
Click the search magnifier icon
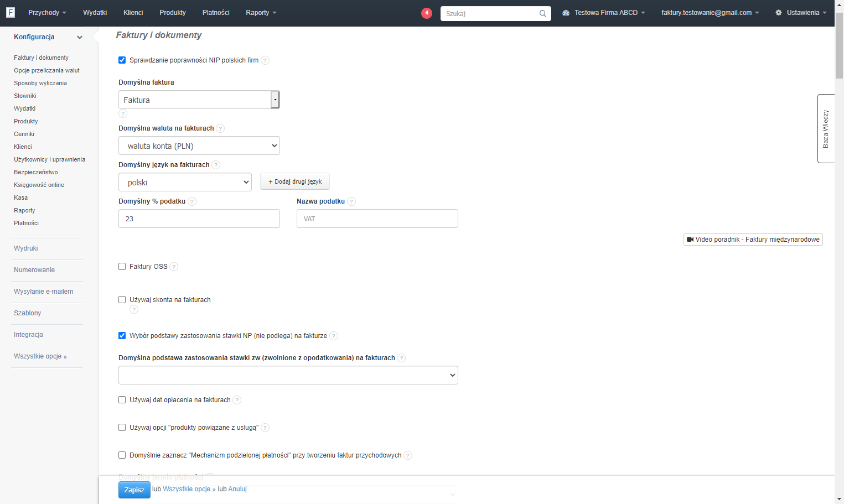pos(543,13)
